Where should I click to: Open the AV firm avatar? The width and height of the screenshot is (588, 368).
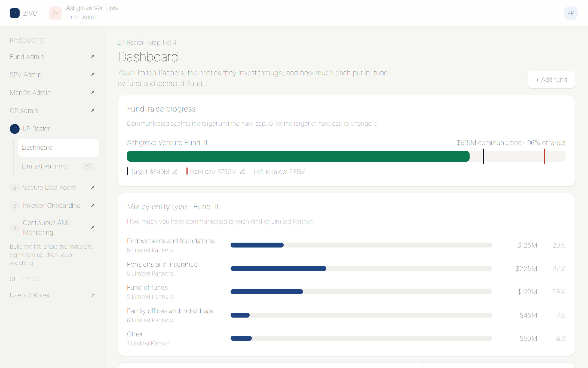(x=56, y=13)
